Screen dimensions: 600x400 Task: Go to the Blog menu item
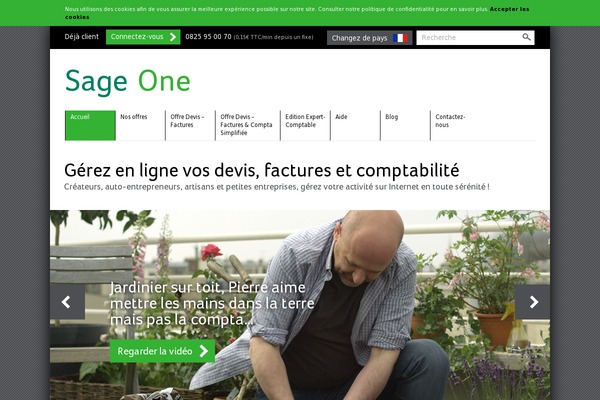point(405,125)
